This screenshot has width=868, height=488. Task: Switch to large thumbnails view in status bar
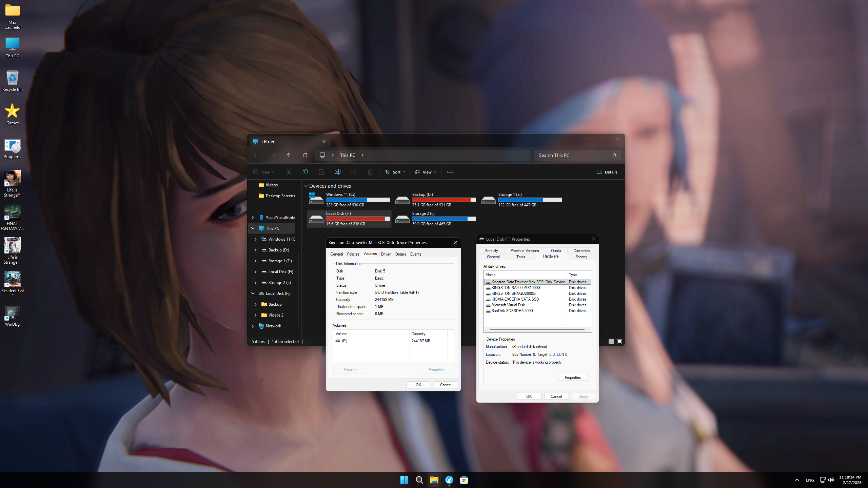(619, 342)
